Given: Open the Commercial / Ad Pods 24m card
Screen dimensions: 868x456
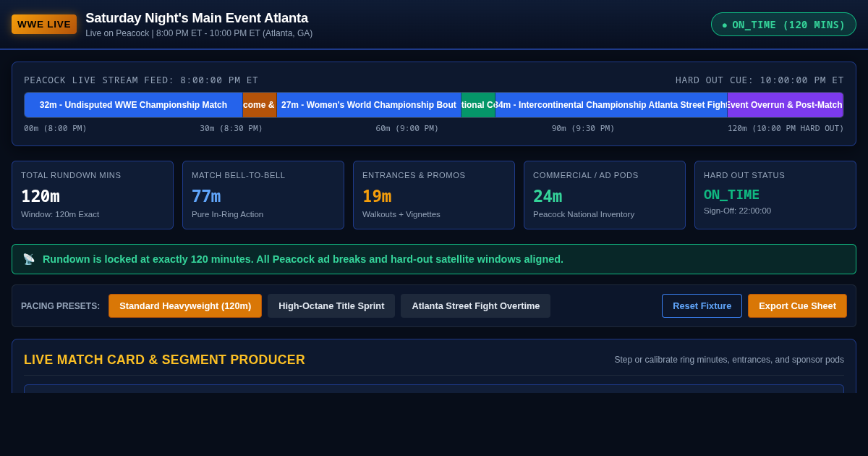Looking at the screenshot, I should click(605, 195).
